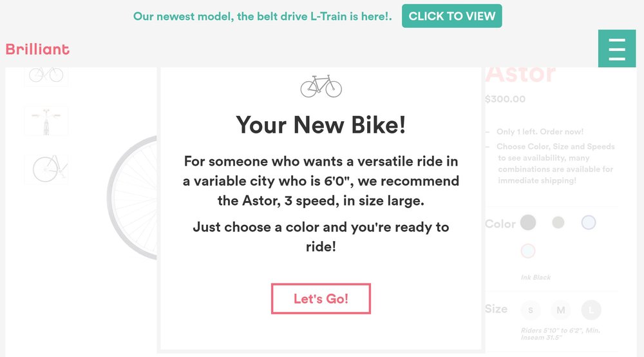Click the Astor product title
644x357 pixels.
[520, 75]
